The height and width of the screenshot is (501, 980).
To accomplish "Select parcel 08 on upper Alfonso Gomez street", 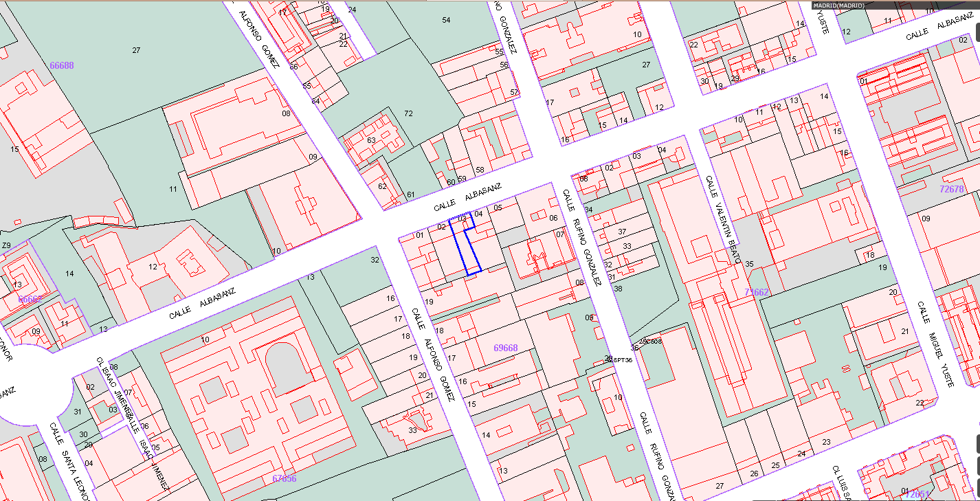I will pyautogui.click(x=286, y=113).
